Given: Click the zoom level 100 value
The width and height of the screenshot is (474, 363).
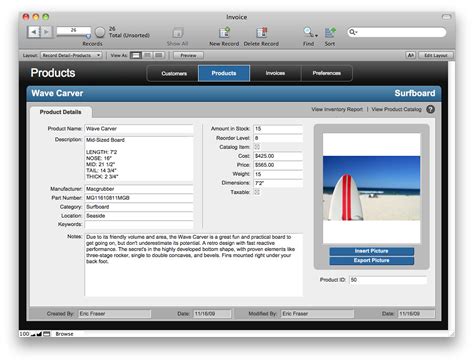Looking at the screenshot, I should tap(24, 334).
